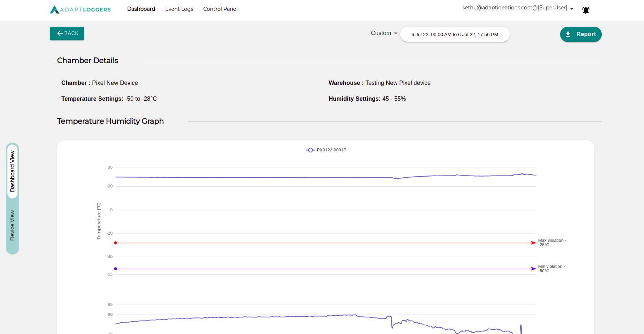Click Temperature Settings value -50 to -28°C

tap(141, 99)
